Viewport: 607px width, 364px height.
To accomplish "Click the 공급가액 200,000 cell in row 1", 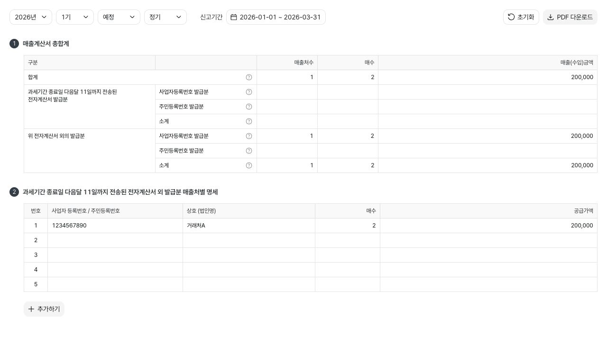I will pos(488,226).
